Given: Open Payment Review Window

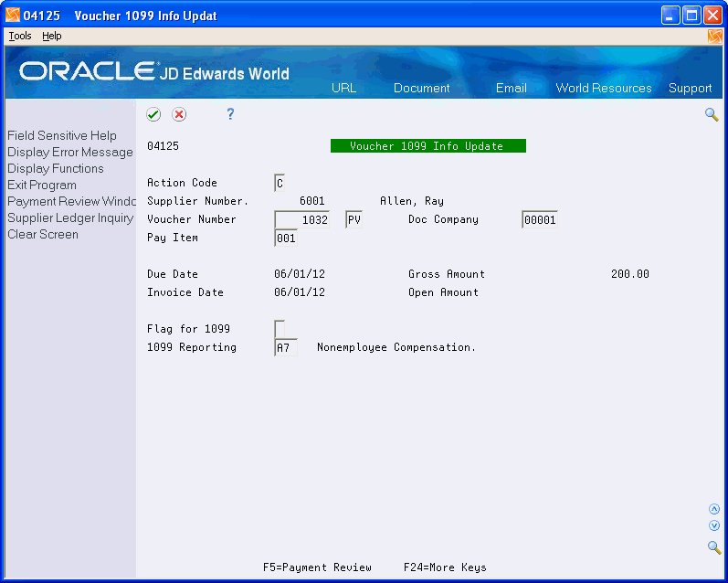Looking at the screenshot, I should pyautogui.click(x=71, y=202).
